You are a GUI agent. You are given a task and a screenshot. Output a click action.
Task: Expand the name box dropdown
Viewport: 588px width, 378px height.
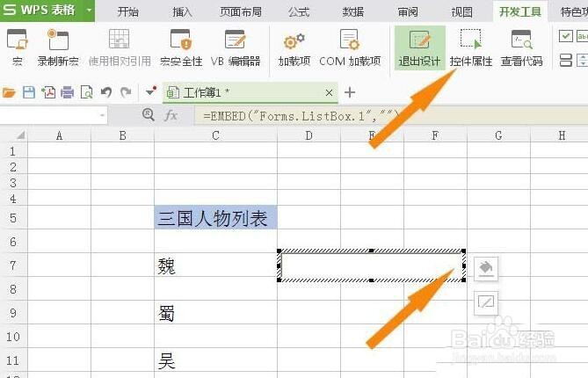[x=102, y=115]
